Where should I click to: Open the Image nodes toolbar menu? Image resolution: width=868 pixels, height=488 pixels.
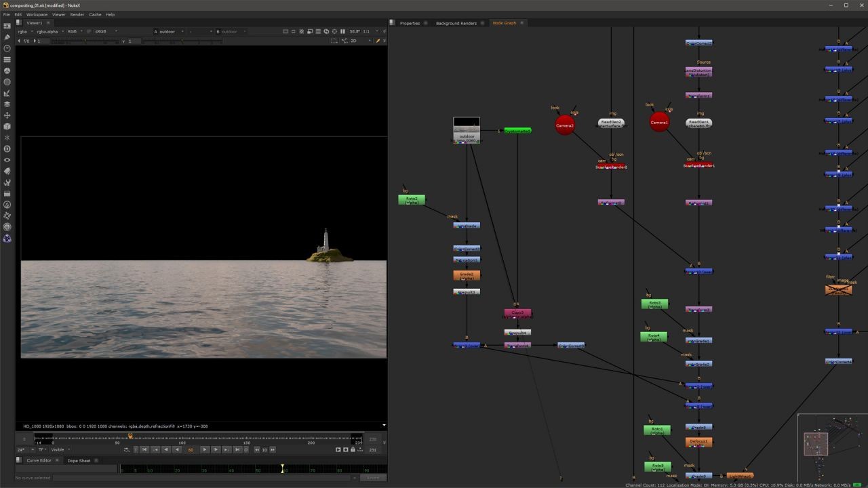coord(7,26)
